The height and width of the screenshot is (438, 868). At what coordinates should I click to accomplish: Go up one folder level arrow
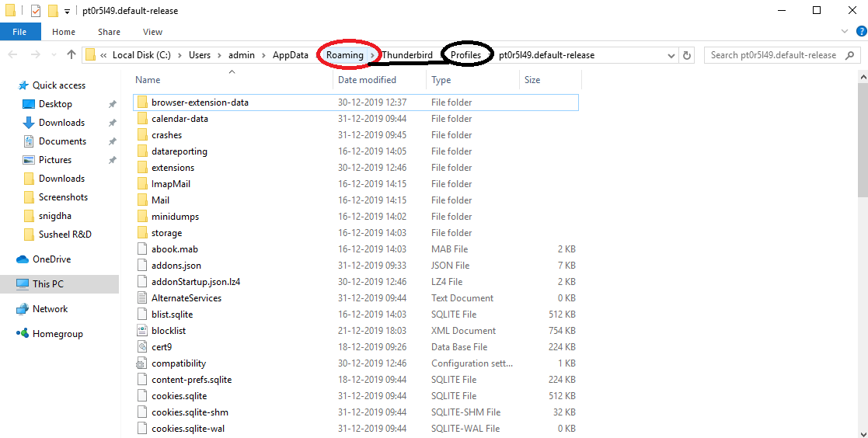tap(71, 54)
